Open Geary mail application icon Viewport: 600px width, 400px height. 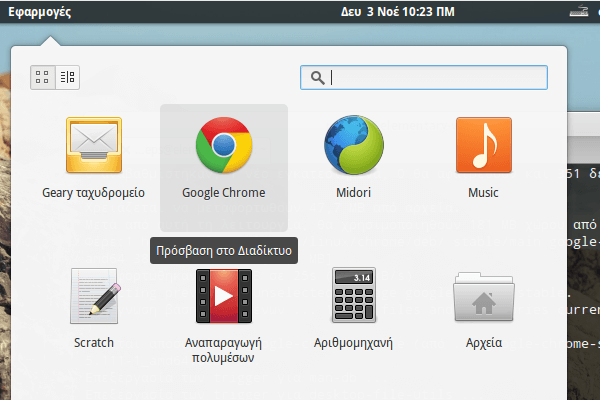[94, 145]
